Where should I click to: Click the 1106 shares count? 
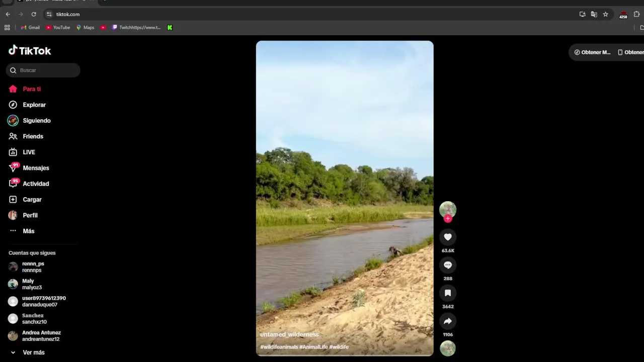448,334
